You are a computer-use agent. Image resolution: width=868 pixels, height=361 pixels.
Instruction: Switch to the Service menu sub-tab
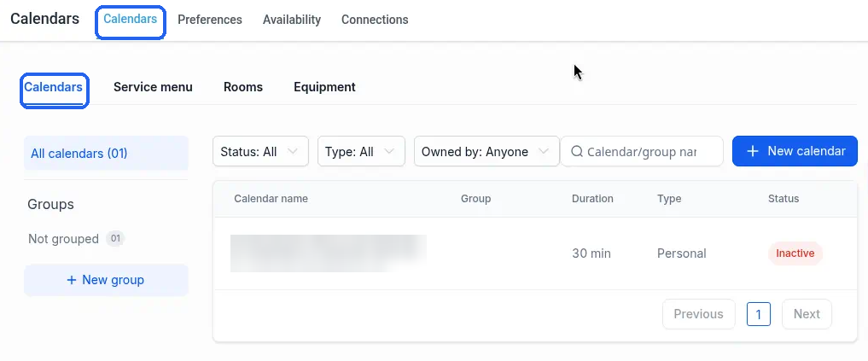[153, 88]
